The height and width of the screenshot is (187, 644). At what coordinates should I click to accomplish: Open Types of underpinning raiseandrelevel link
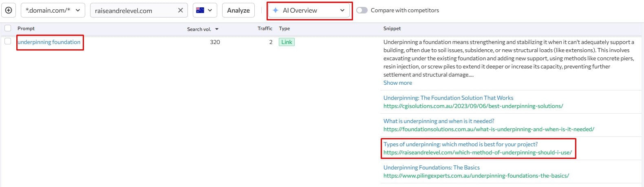(460, 144)
